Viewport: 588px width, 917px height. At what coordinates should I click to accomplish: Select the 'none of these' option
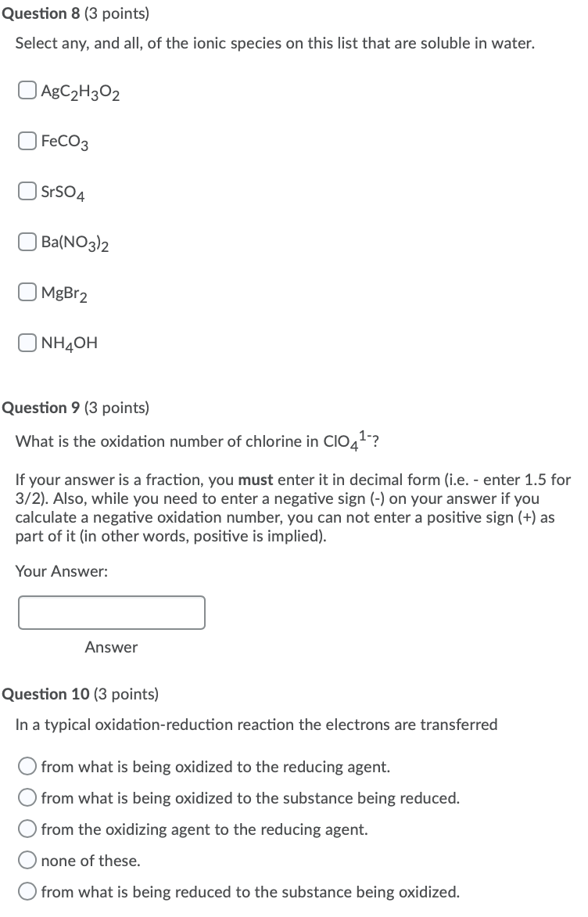coord(27,860)
